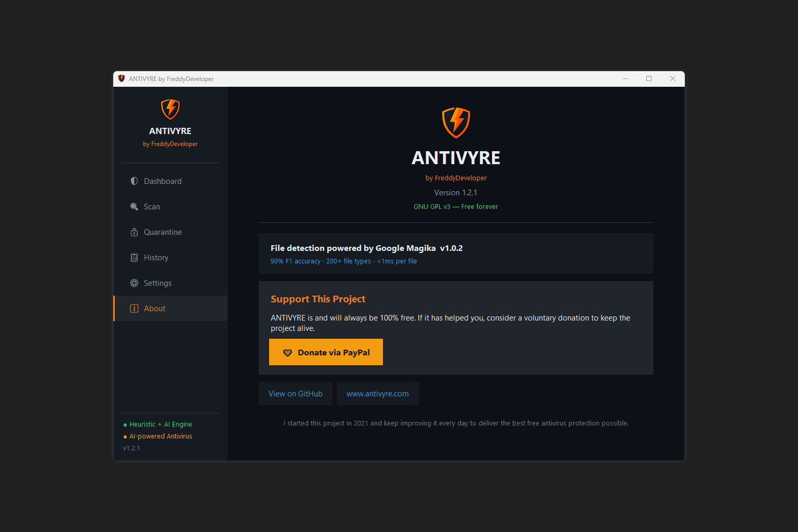Image resolution: width=798 pixels, height=532 pixels.
Task: Click the v1.2.1 version label in sidebar
Action: pos(131,448)
